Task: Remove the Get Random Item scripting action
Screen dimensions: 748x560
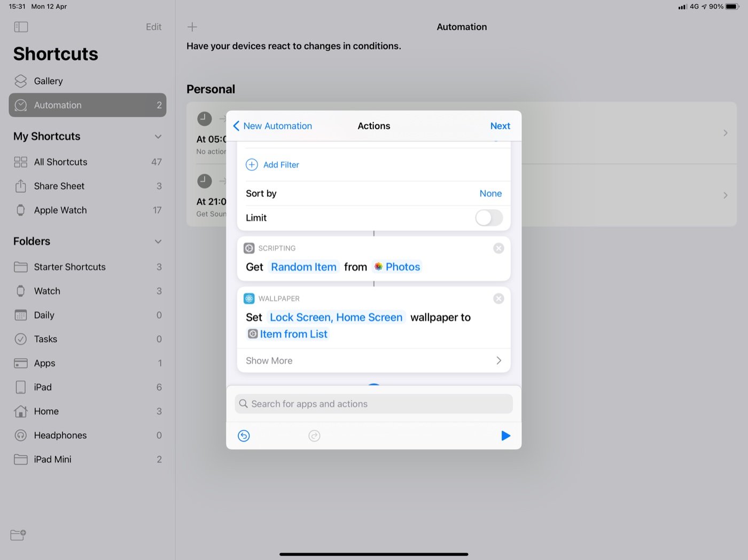Action: [498, 248]
